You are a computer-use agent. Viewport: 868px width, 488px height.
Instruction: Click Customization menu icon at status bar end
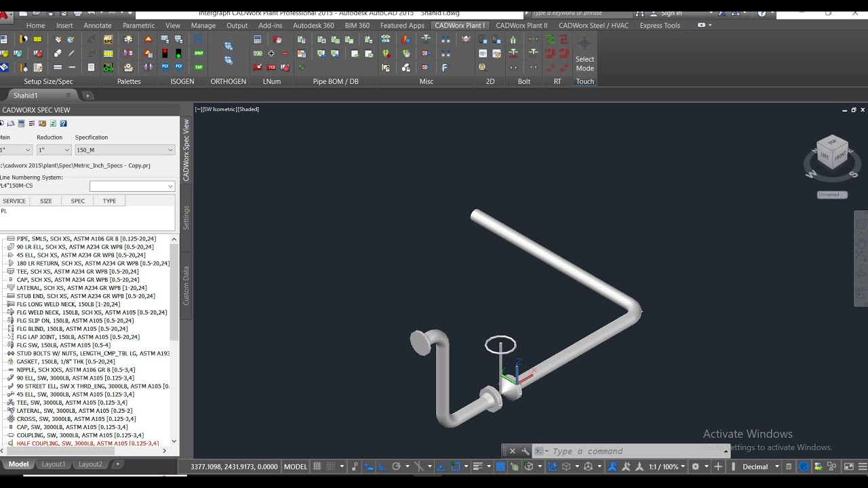pos(863,466)
